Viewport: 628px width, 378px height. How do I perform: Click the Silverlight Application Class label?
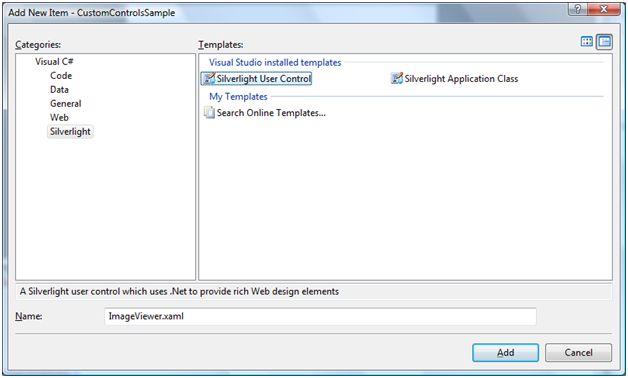click(x=461, y=79)
